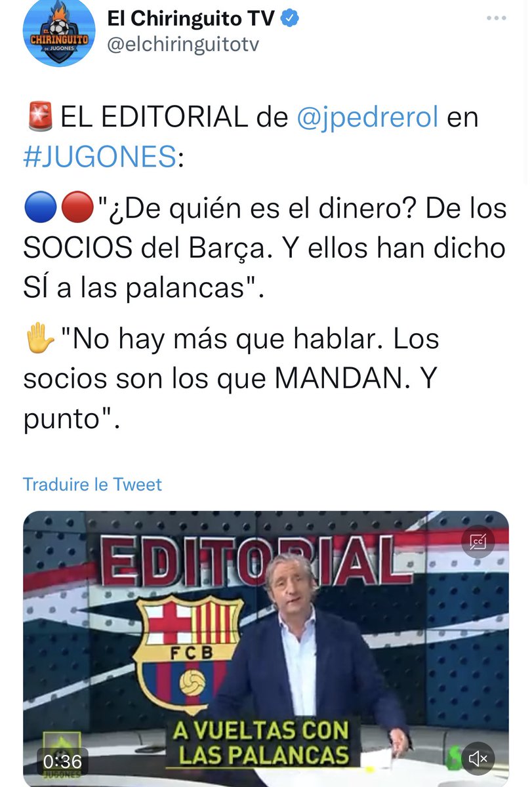Open the three-dot more options menu
Viewport: 532px width, 787px height.
pyautogui.click(x=496, y=18)
